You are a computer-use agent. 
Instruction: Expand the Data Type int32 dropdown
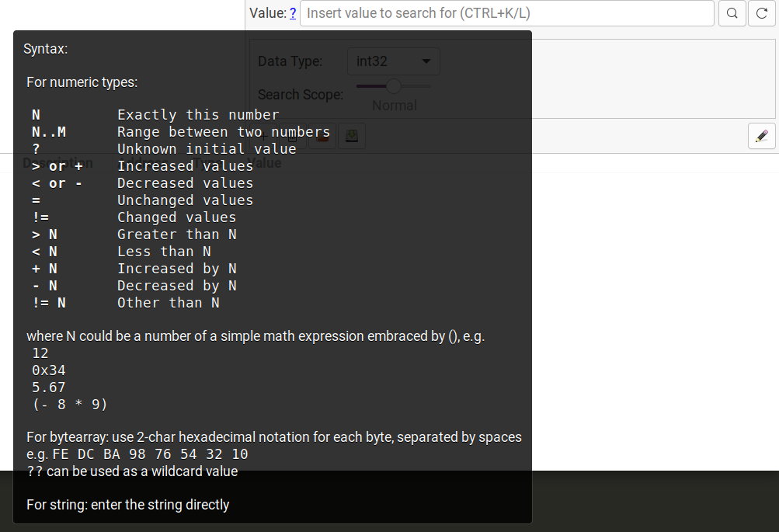pos(393,61)
